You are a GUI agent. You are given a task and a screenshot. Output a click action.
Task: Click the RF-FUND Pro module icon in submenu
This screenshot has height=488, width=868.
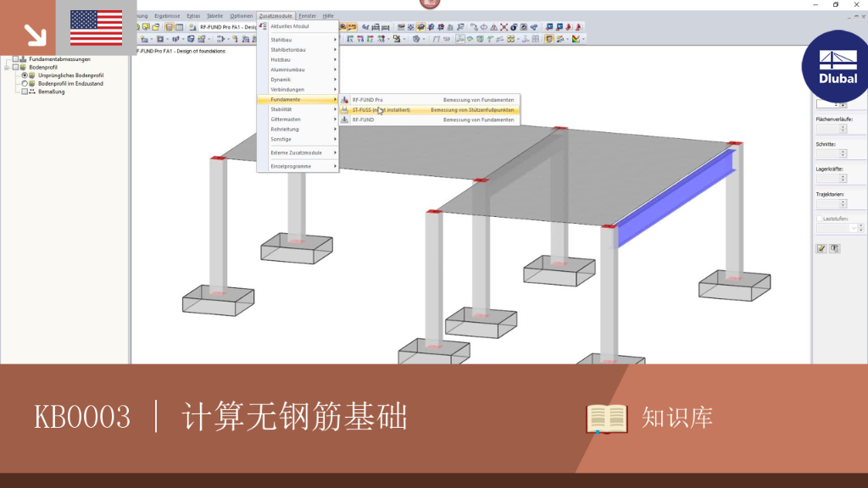click(344, 100)
